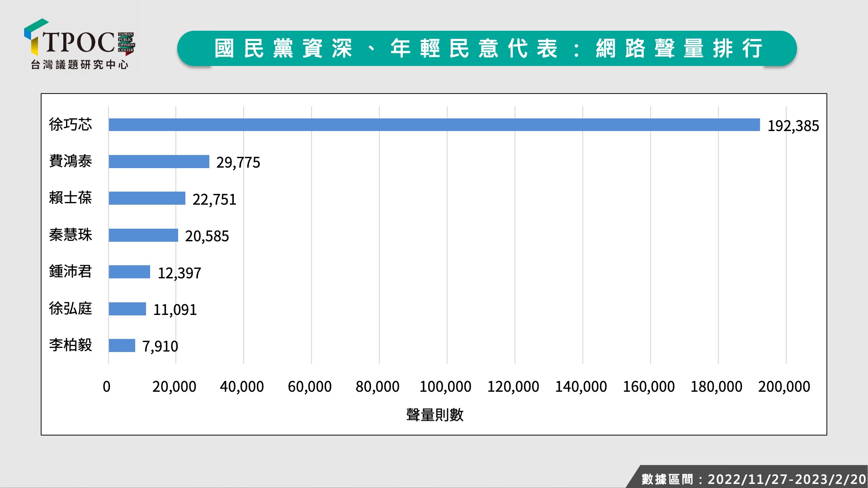This screenshot has width=868, height=488.
Task: Click the blue bar for 徐巧芯
Action: pos(434,125)
